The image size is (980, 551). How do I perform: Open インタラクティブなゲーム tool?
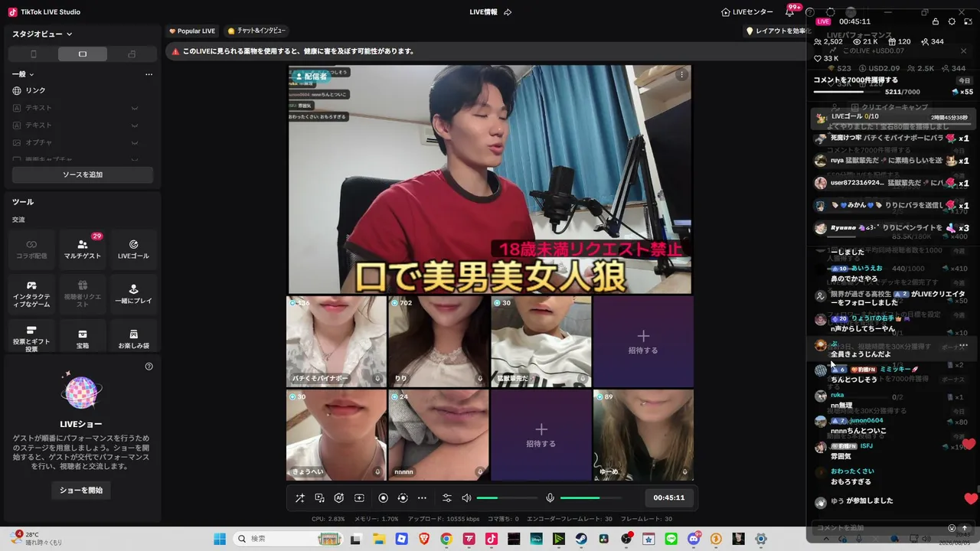point(31,295)
